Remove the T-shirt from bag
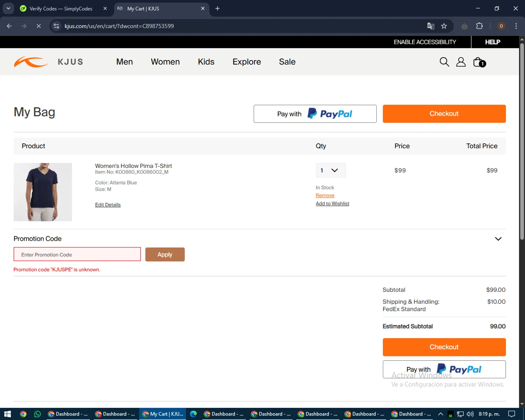 [x=325, y=195]
